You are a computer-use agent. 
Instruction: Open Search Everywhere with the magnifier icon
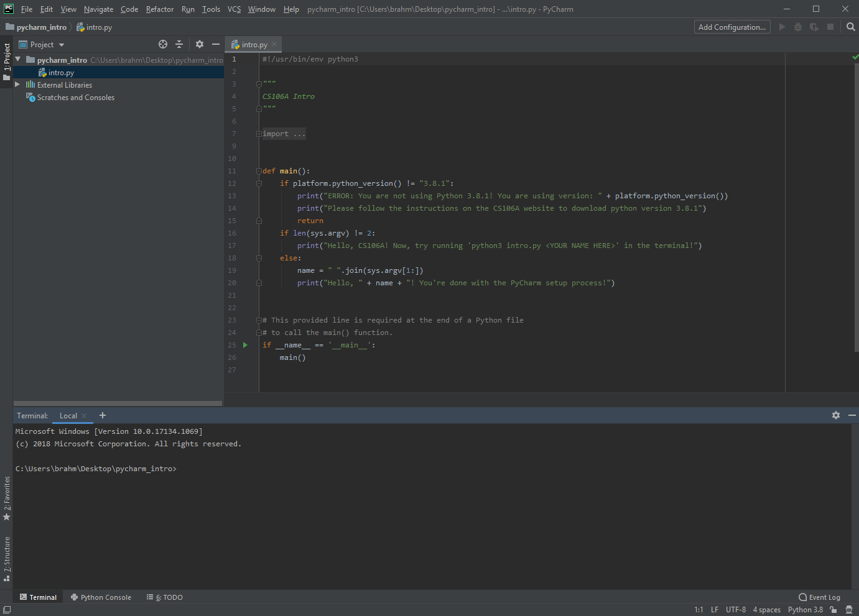[850, 27]
